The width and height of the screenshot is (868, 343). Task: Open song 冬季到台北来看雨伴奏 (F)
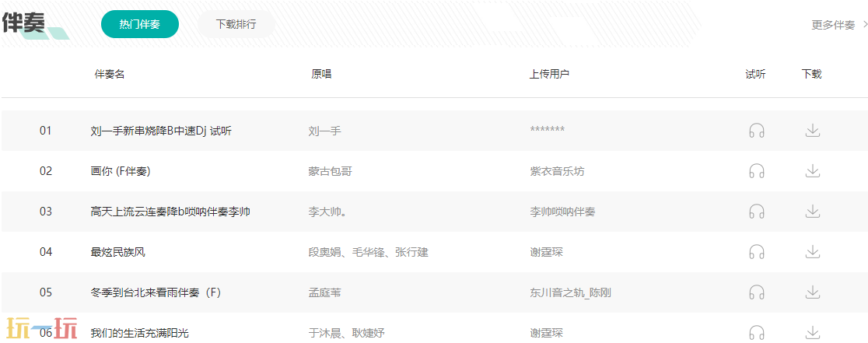pos(156,292)
